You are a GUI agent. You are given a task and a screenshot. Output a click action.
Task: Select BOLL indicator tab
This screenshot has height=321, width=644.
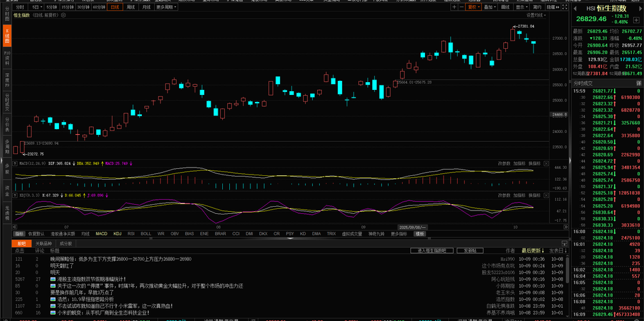[x=146, y=234]
